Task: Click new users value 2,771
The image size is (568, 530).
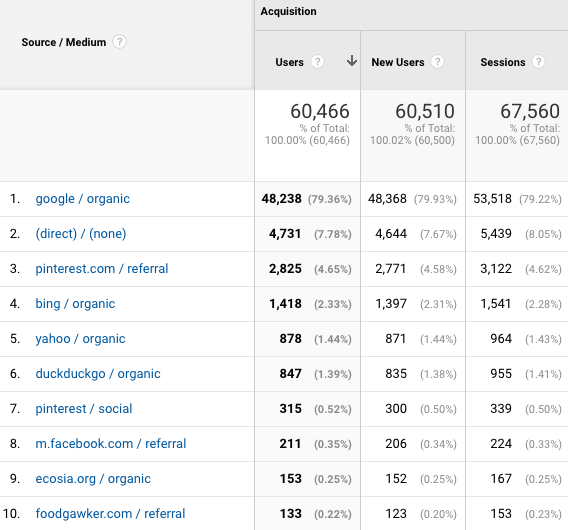Action: 390,269
